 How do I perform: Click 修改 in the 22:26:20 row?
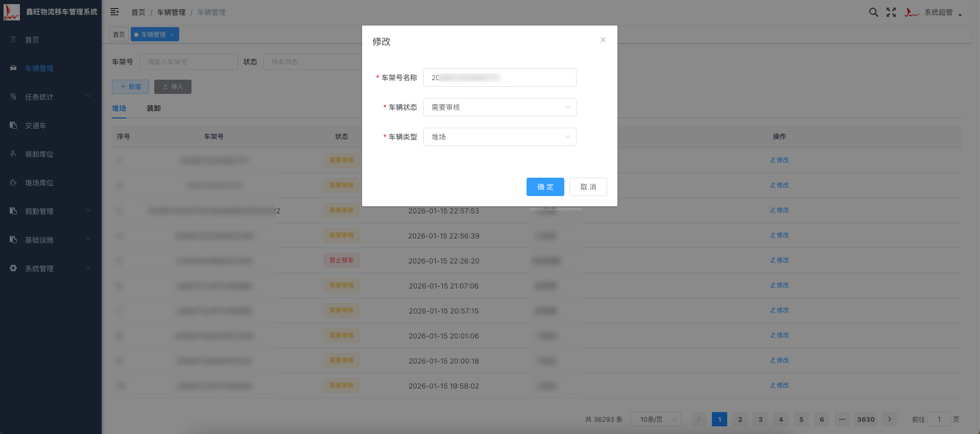(x=779, y=260)
